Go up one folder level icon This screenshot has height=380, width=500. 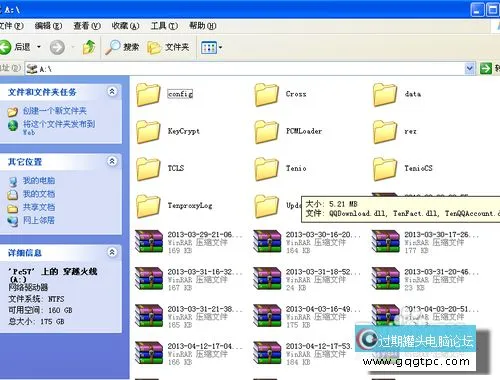(89, 47)
